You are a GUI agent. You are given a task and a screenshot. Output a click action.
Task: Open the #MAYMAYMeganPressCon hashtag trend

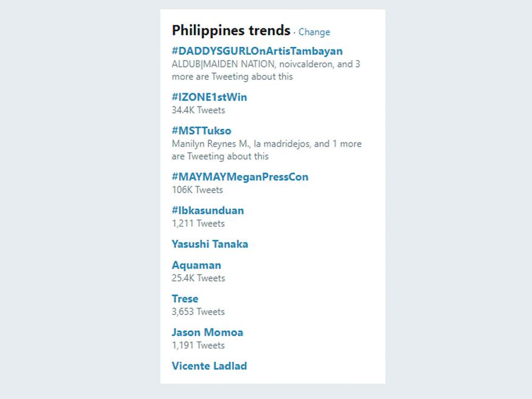[240, 177]
